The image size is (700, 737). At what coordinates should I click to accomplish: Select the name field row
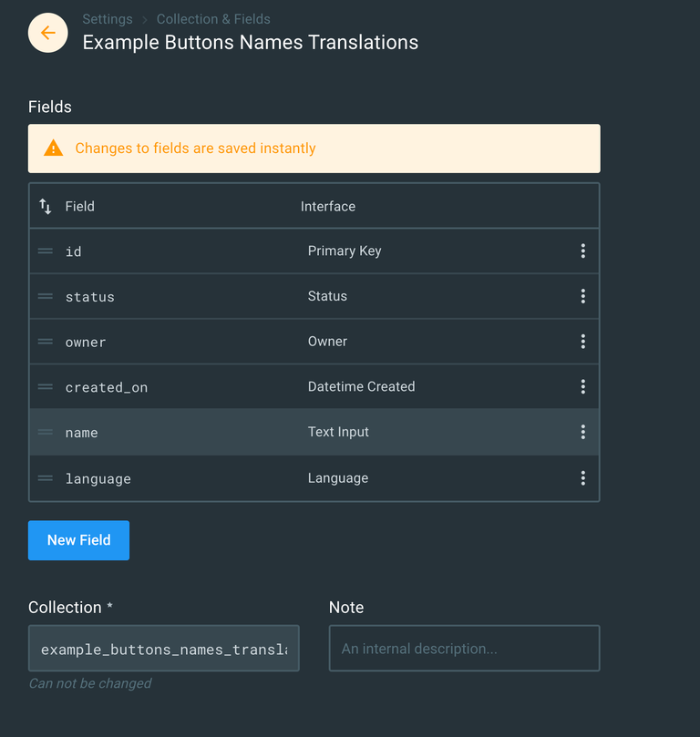click(x=182, y=433)
